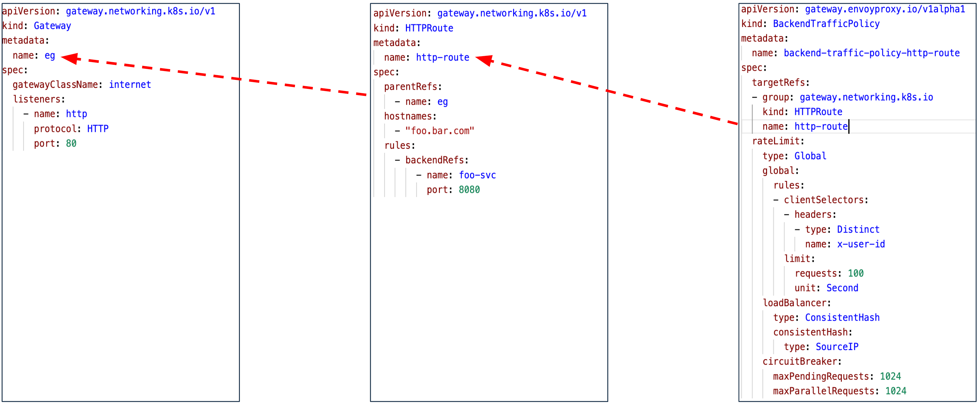
Task: Select 'kind: HTTPRoute' under targetRefs
Action: (x=802, y=112)
